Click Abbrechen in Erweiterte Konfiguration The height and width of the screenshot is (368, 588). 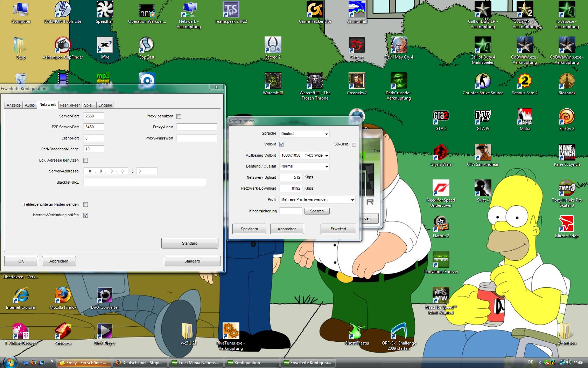[59, 261]
